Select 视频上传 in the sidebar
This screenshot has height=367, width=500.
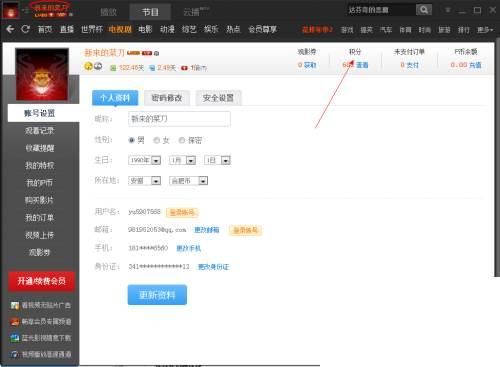[39, 235]
